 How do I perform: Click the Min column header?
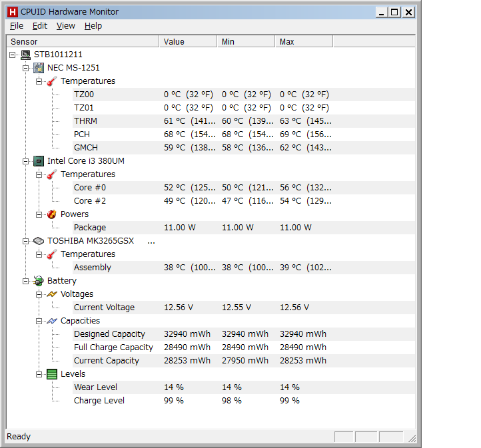click(246, 42)
